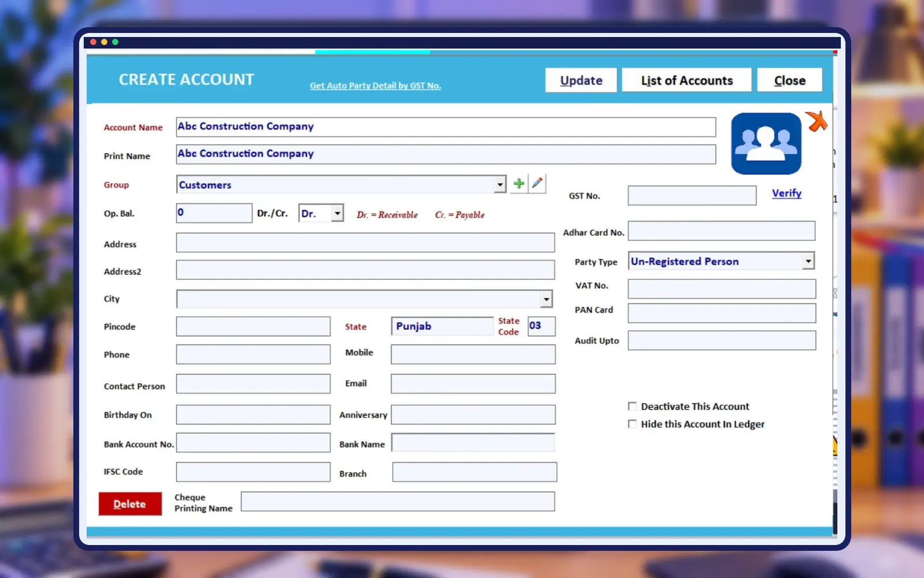Click the pencil edit group icon
Image resolution: width=924 pixels, height=578 pixels.
click(537, 184)
